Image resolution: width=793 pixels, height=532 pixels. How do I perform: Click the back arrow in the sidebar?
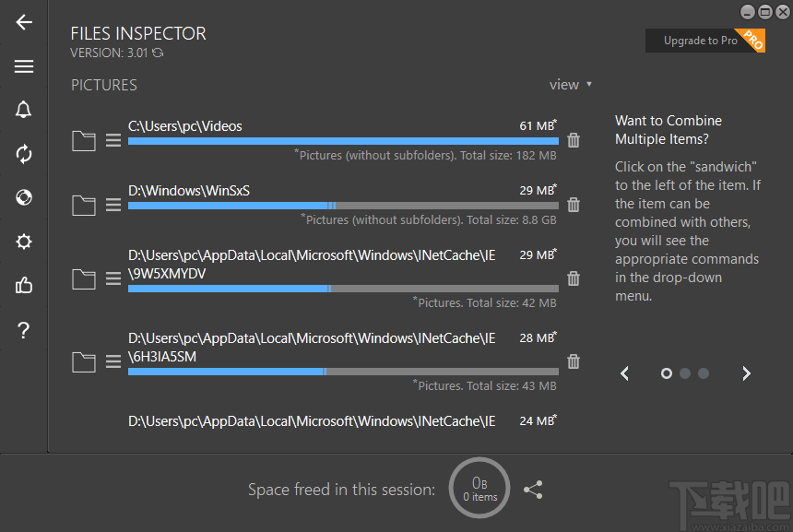pyautogui.click(x=23, y=22)
